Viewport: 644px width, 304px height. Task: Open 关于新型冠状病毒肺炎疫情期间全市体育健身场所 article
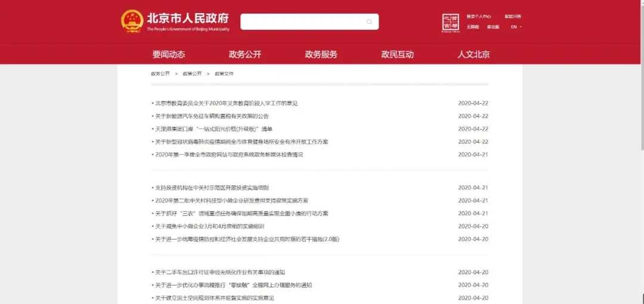tap(241, 142)
